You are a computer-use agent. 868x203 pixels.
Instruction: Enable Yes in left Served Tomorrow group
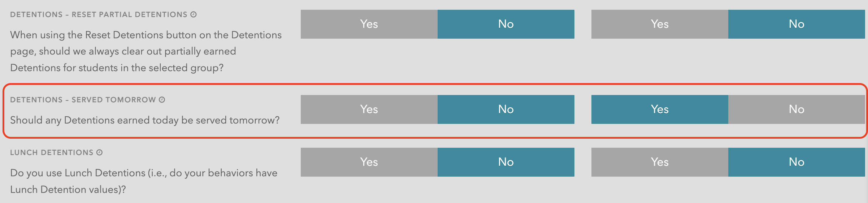[369, 109]
